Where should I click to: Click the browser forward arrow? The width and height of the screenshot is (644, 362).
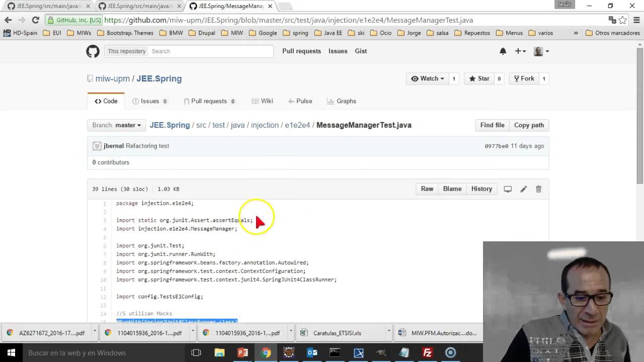coord(22,20)
